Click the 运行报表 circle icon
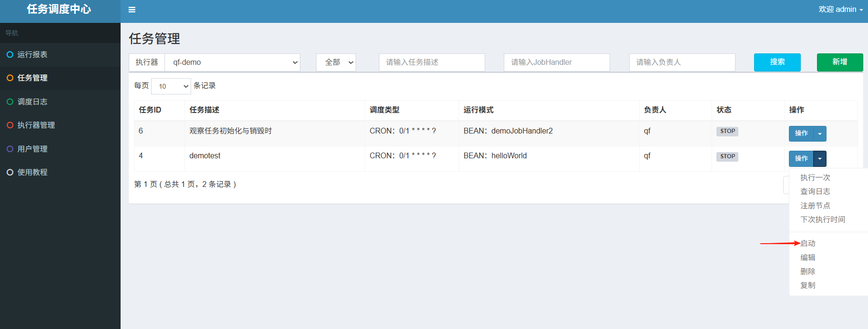This screenshot has width=868, height=329. pyautogui.click(x=10, y=54)
